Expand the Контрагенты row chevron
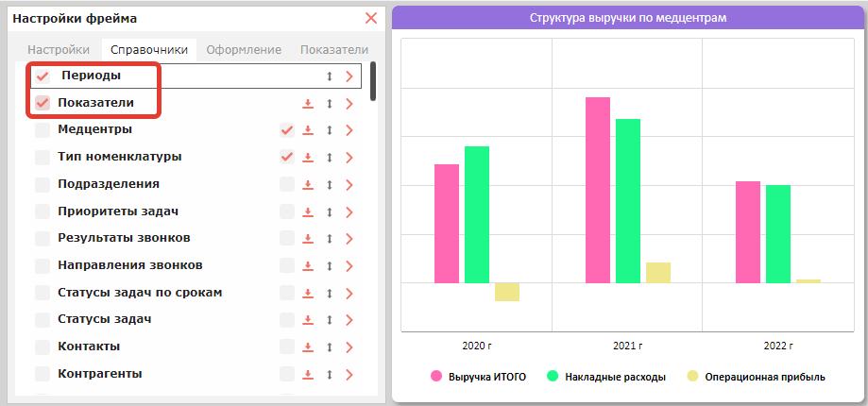The width and height of the screenshot is (868, 406). [349, 375]
